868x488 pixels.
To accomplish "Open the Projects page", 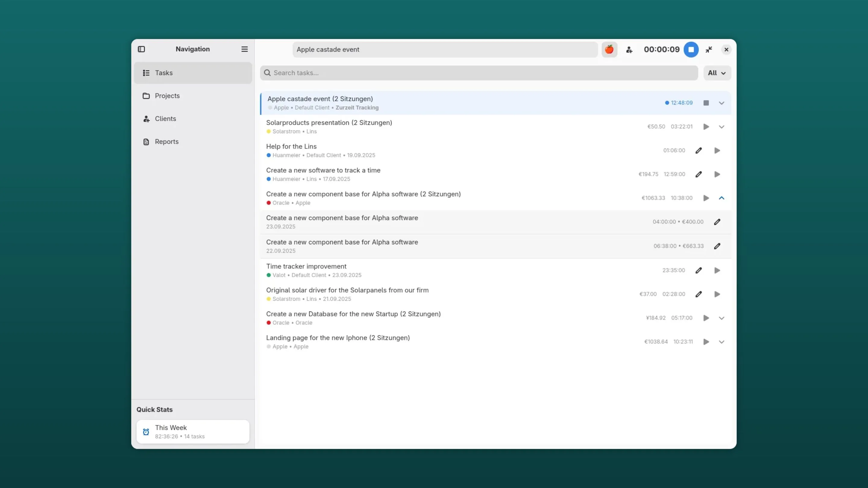I will point(193,96).
